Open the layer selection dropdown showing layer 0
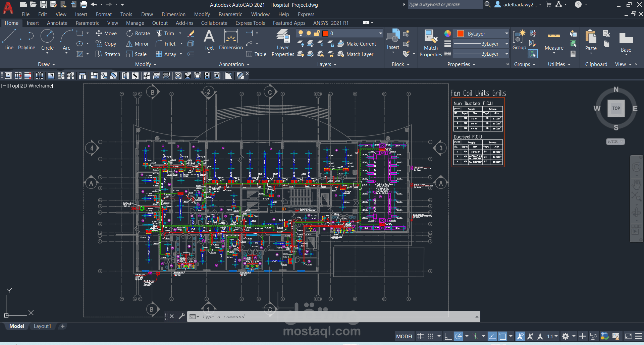Image resolution: width=644 pixels, height=345 pixels. click(379, 33)
